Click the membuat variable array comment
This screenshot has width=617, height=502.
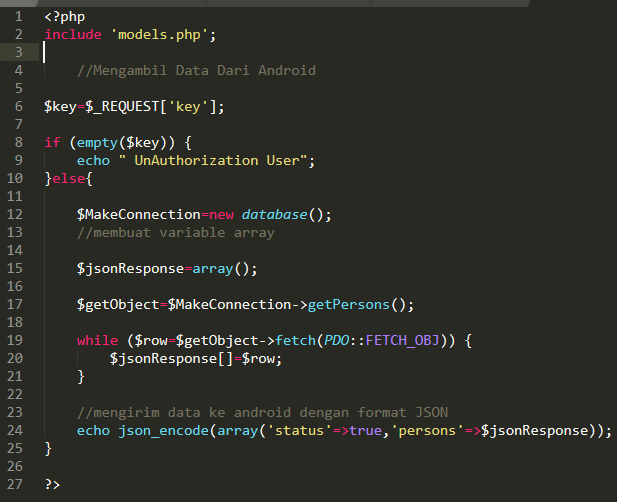[175, 232]
